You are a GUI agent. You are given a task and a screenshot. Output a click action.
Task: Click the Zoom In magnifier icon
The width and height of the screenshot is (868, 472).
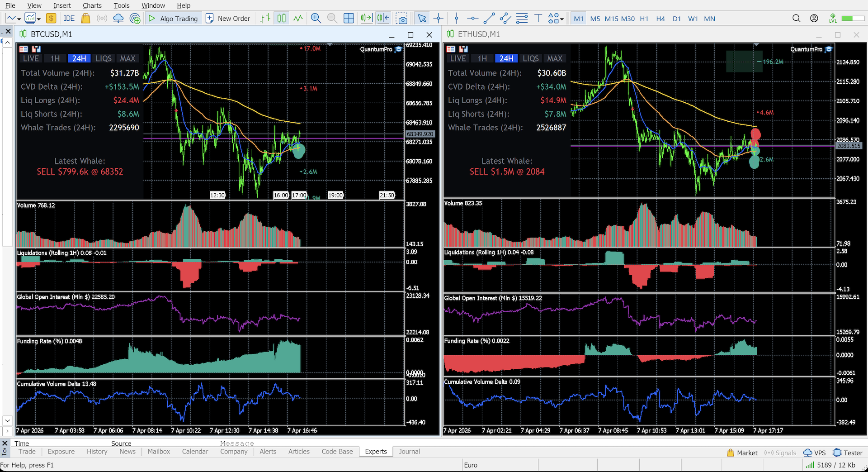(x=316, y=19)
